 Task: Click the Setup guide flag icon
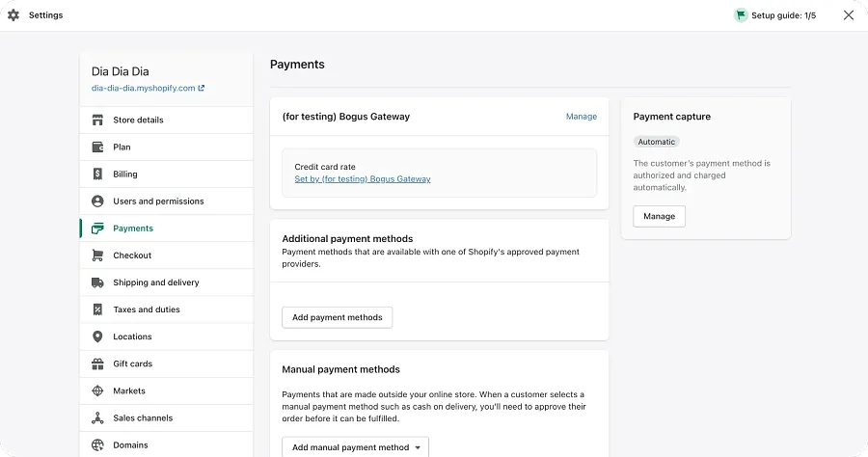pyautogui.click(x=740, y=14)
